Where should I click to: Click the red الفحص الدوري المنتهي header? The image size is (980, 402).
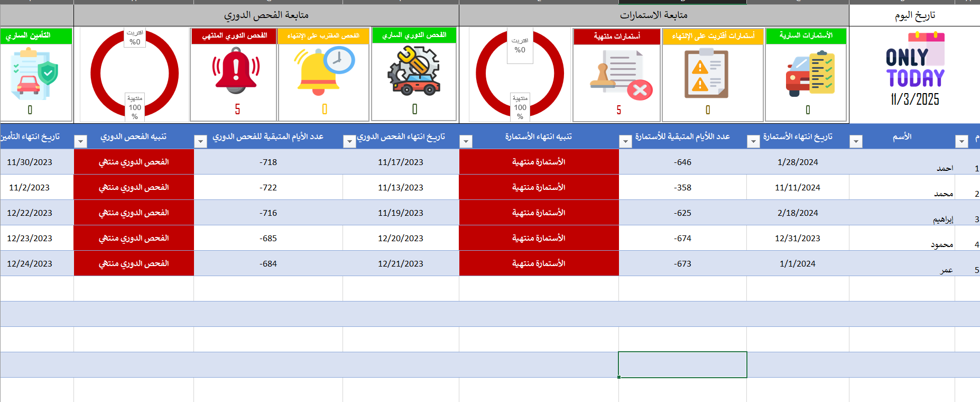tap(234, 36)
